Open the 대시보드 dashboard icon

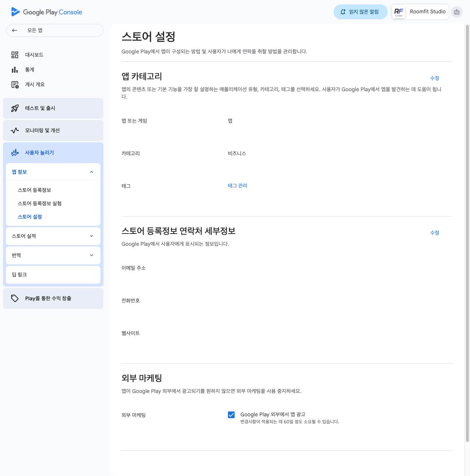pos(15,55)
